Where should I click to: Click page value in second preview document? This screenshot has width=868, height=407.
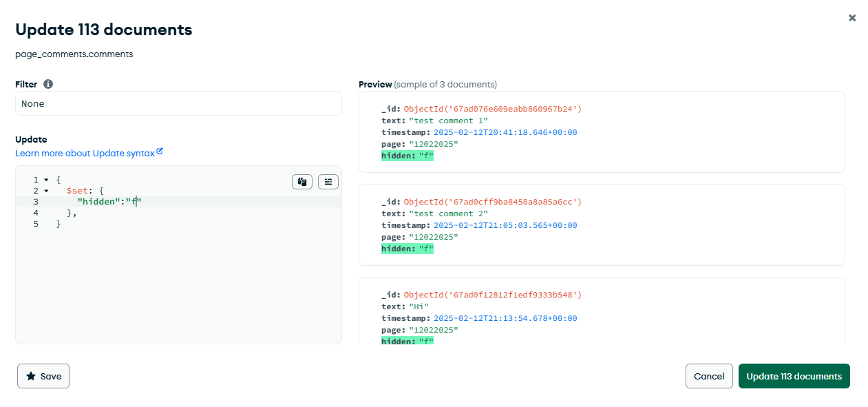pos(433,237)
